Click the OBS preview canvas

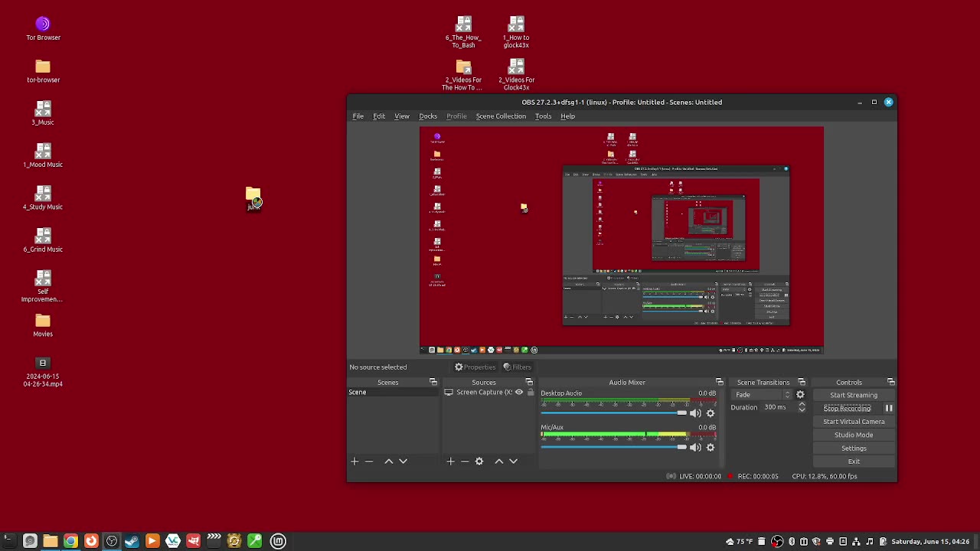[622, 240]
